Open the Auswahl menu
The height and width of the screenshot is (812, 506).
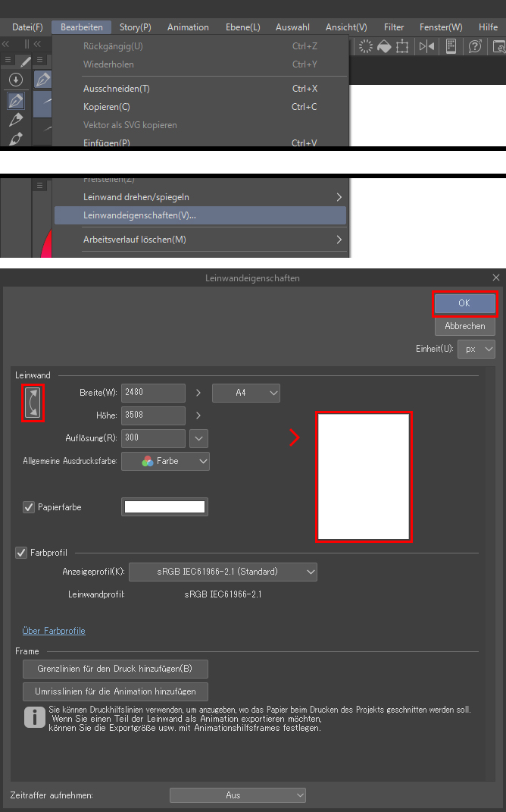coord(293,27)
